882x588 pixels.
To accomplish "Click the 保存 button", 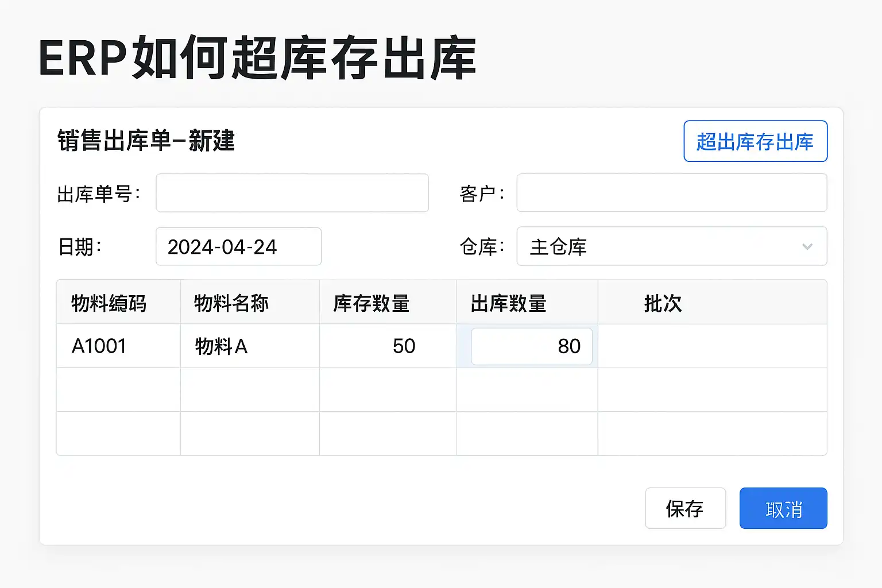I will click(685, 508).
